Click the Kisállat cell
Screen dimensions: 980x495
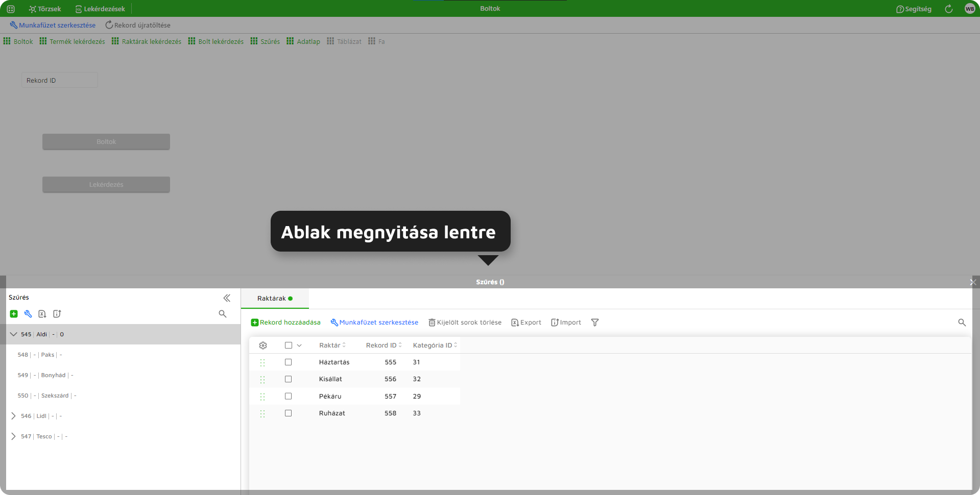click(x=330, y=379)
